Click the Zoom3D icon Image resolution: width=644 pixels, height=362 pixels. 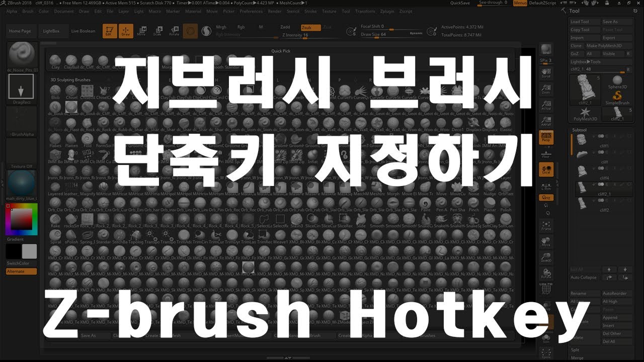545,258
